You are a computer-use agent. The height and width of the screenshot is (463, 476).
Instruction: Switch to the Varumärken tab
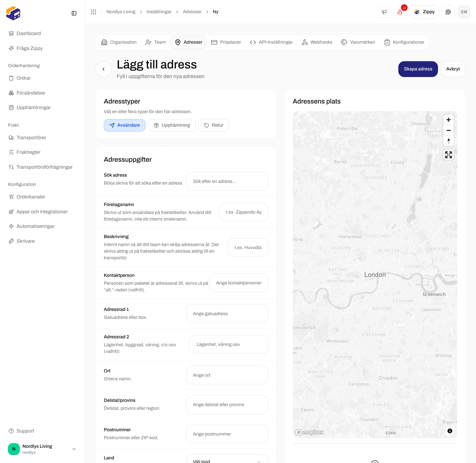pyautogui.click(x=358, y=42)
